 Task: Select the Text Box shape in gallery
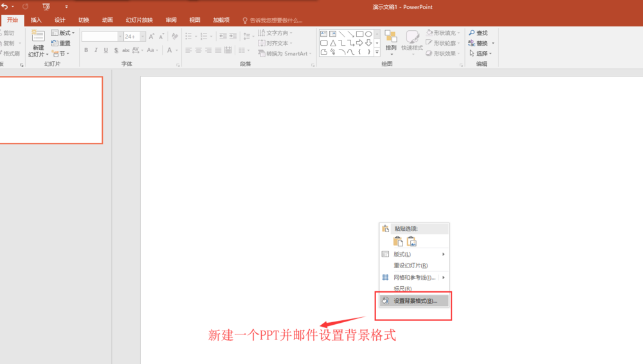click(324, 34)
